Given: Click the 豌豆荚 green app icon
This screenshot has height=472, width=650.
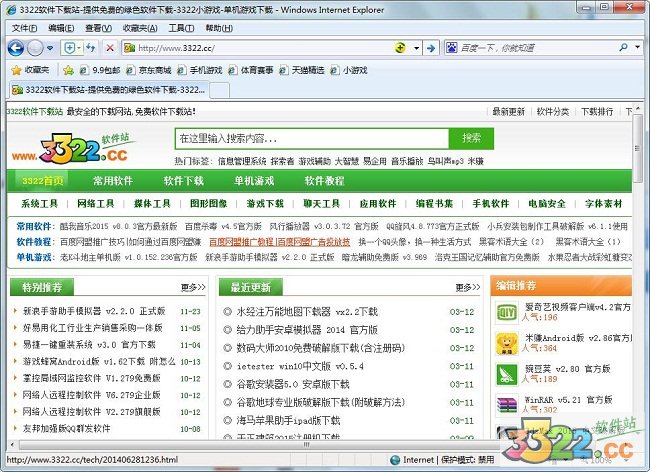Looking at the screenshot, I should (x=507, y=374).
